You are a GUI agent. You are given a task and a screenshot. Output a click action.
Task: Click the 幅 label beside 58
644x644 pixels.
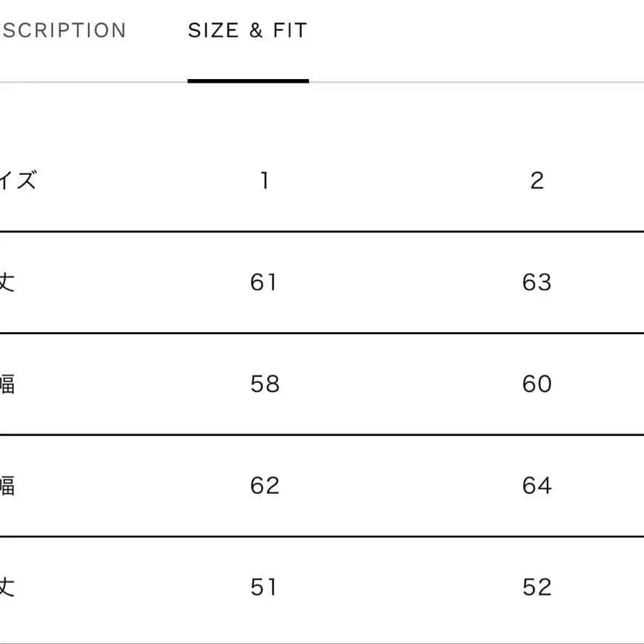coord(7,384)
